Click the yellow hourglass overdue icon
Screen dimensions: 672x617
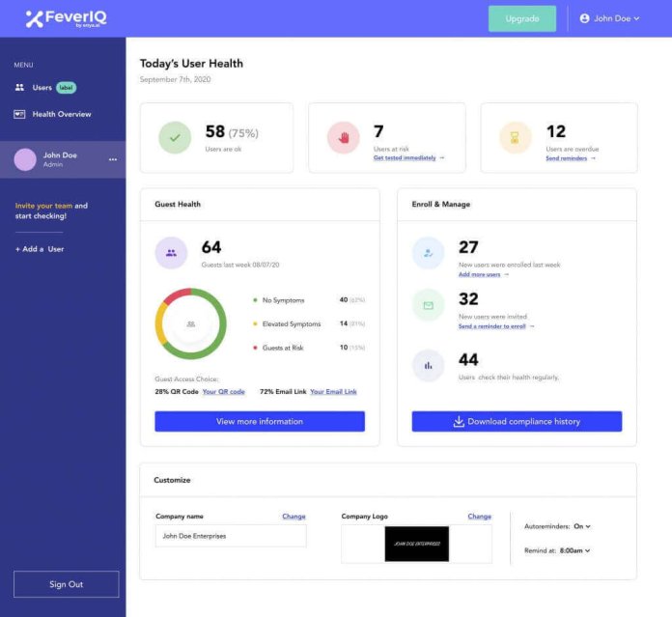(515, 138)
